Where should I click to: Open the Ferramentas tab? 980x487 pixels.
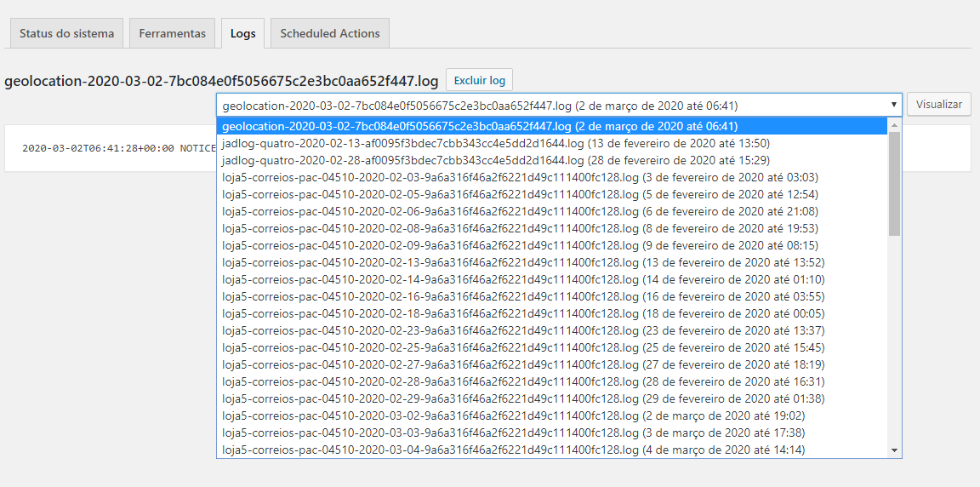[x=173, y=33]
